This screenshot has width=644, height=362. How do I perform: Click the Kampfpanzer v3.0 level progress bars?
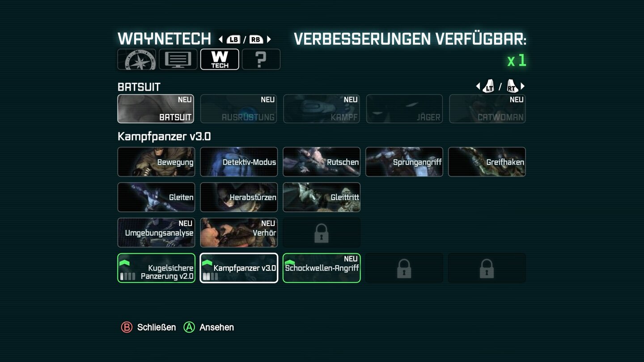210,277
